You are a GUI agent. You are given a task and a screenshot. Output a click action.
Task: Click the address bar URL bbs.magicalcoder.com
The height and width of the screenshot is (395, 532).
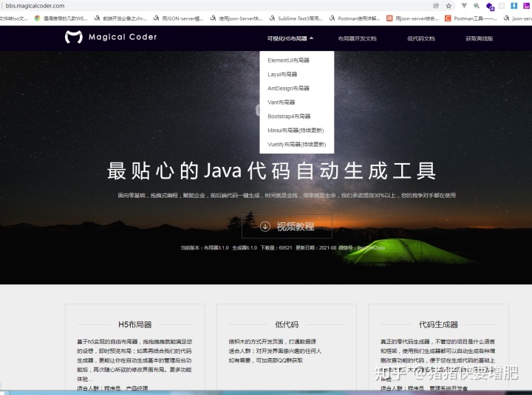(x=35, y=6)
